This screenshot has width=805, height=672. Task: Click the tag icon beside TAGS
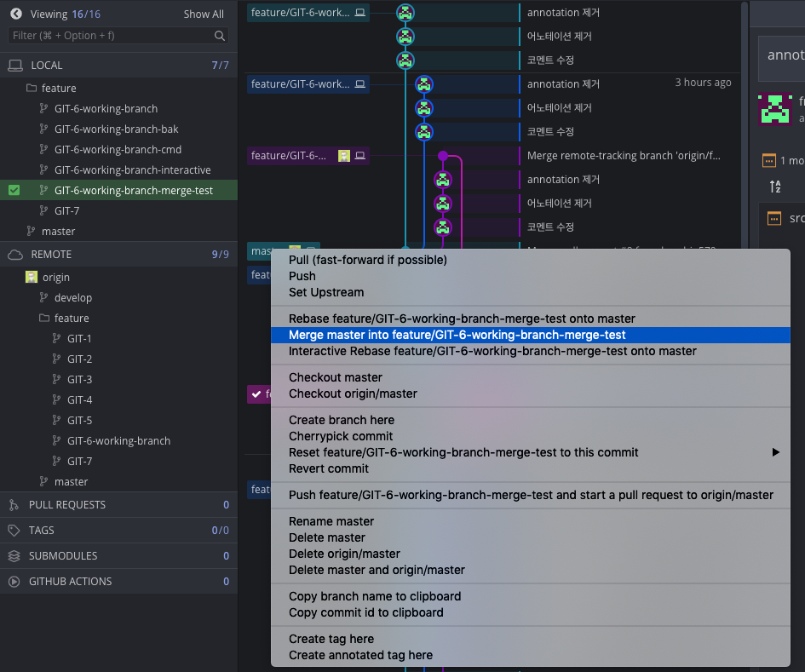point(14,531)
